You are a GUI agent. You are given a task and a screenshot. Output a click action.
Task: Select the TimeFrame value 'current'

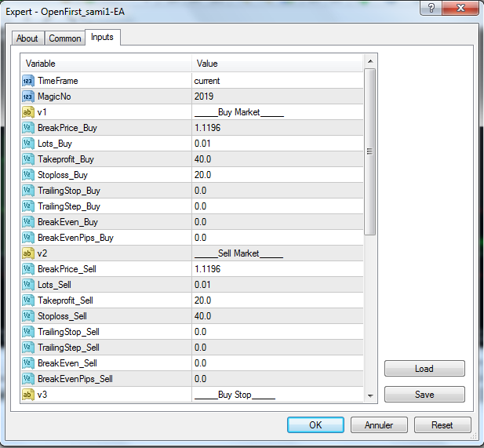[275, 81]
